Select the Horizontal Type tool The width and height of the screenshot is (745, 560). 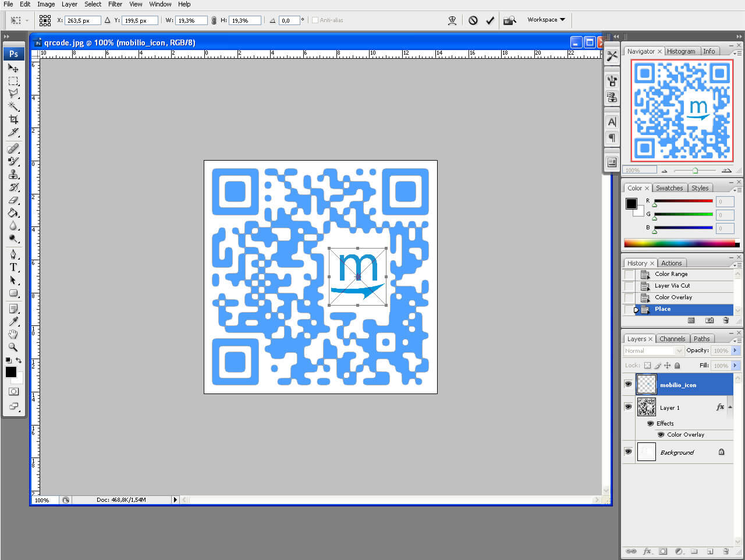pos(13,267)
